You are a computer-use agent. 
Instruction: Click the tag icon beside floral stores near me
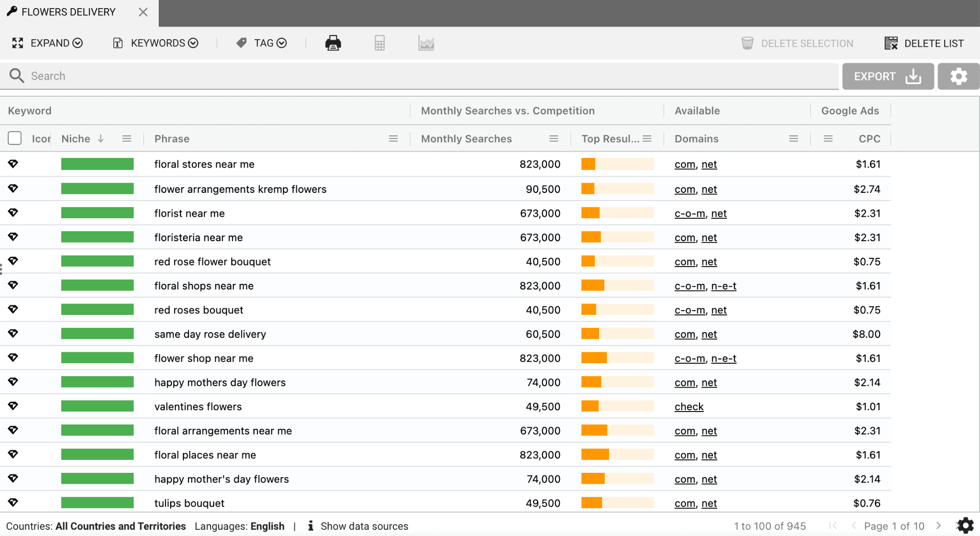[x=13, y=164]
